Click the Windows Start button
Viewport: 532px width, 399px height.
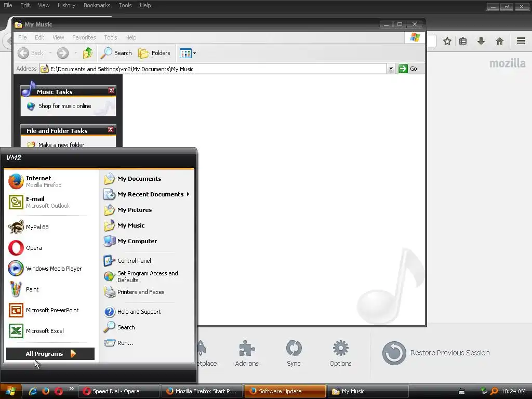[11, 391]
